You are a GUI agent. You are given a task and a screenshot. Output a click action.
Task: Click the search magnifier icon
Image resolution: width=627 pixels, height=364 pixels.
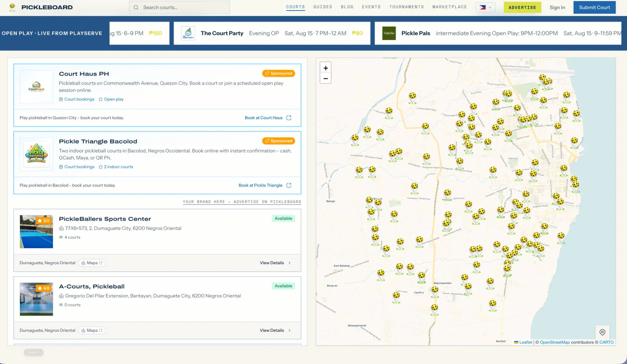[136, 7]
